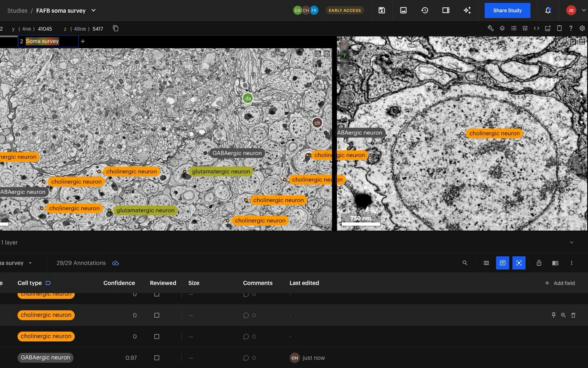Select the Soma survey tab
The image size is (588, 368).
point(48,41)
